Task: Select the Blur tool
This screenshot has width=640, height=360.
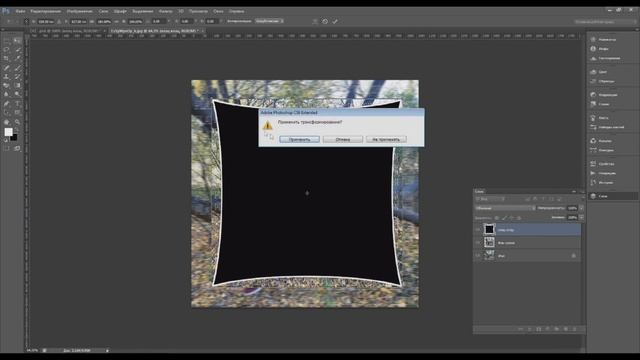Action: tap(7, 95)
